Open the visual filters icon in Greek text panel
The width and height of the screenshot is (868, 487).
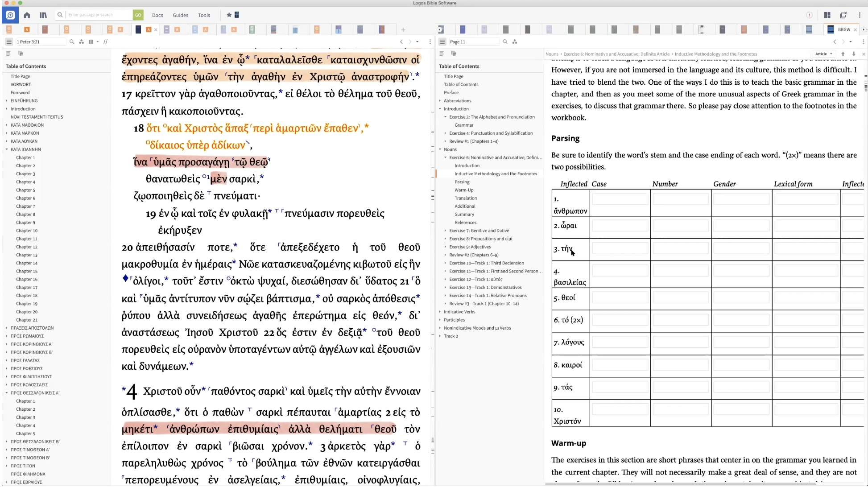[81, 41]
